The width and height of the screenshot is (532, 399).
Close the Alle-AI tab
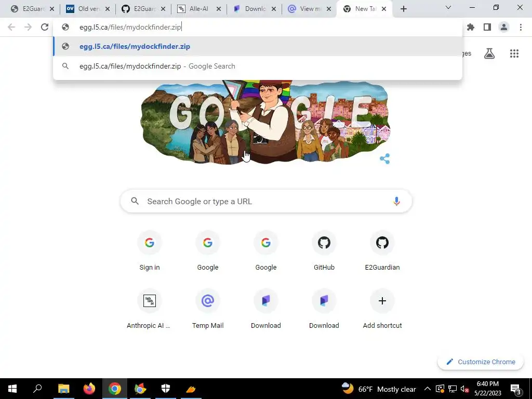pos(219,9)
